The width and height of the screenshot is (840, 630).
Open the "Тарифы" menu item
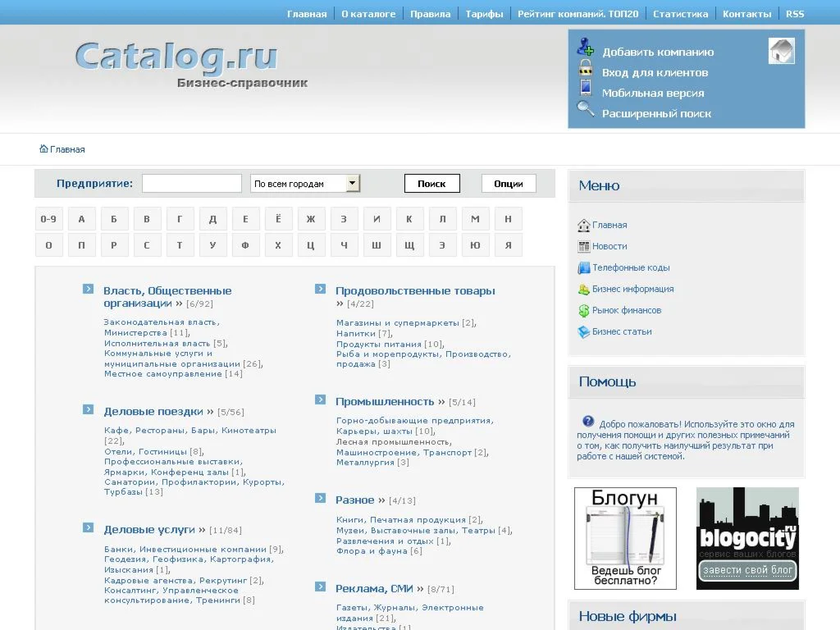click(483, 13)
